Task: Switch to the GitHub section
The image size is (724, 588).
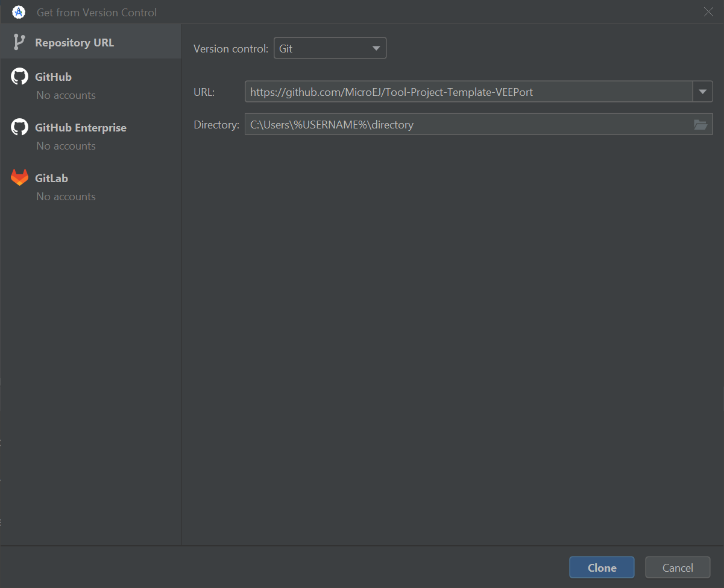Action: [x=53, y=77]
